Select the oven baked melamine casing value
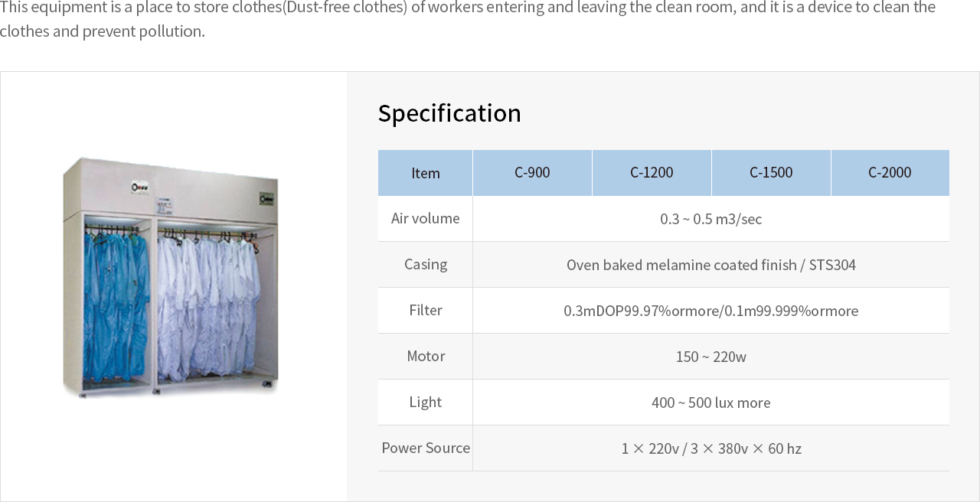Viewport: 980px width, 502px height. coord(710,265)
